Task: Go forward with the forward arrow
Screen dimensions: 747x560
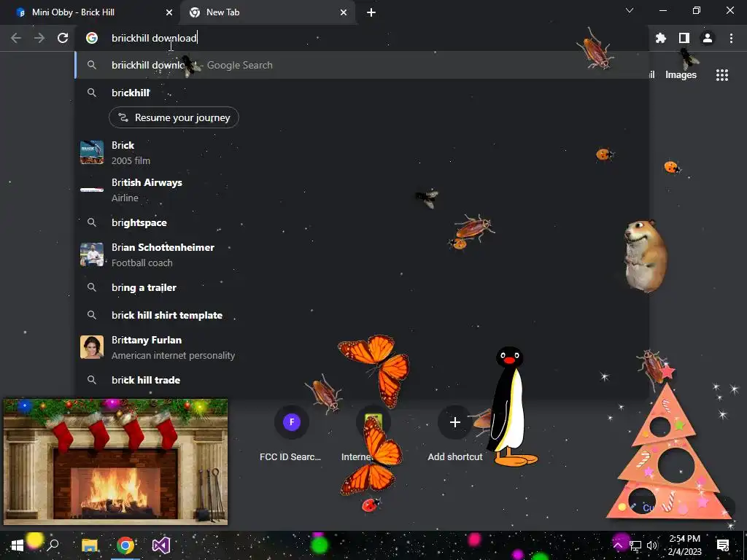Action: tap(39, 38)
